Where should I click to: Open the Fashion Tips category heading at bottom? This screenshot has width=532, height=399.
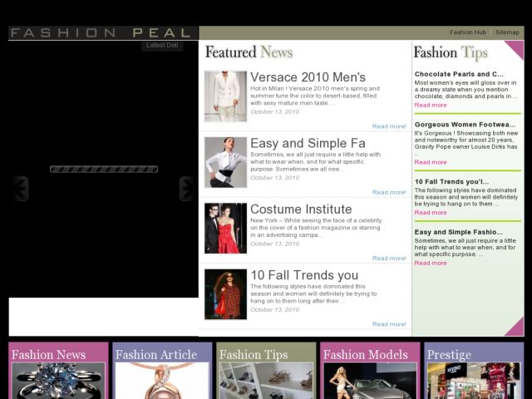pyautogui.click(x=254, y=355)
